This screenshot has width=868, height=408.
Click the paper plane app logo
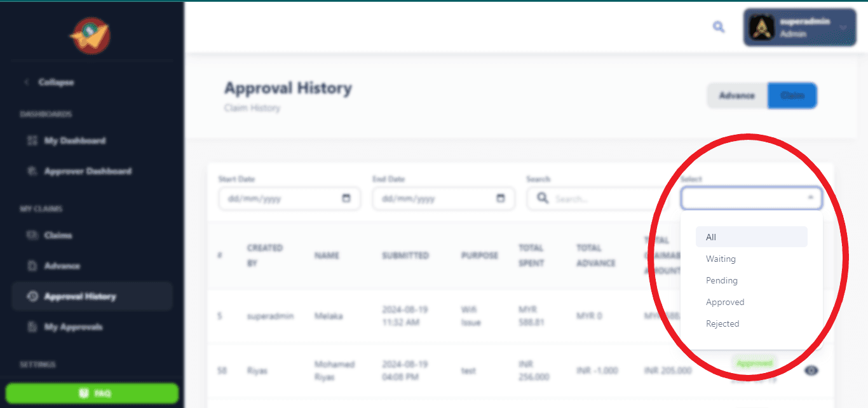(90, 36)
